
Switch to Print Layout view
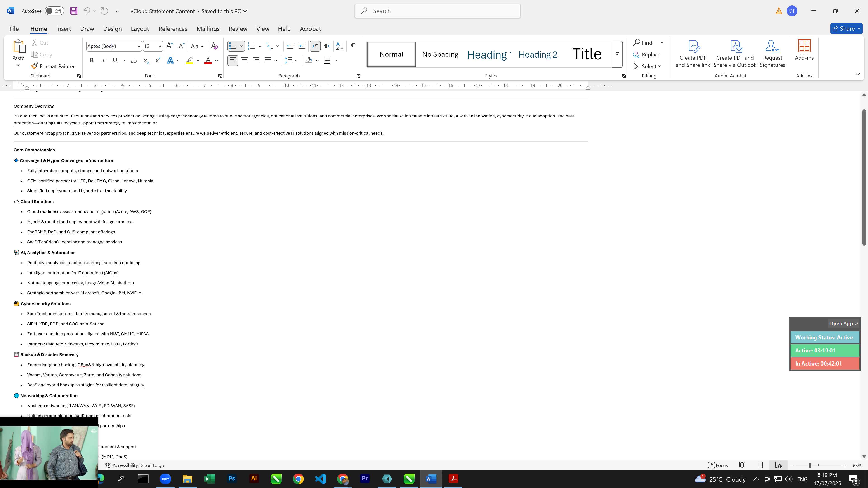[x=760, y=465]
